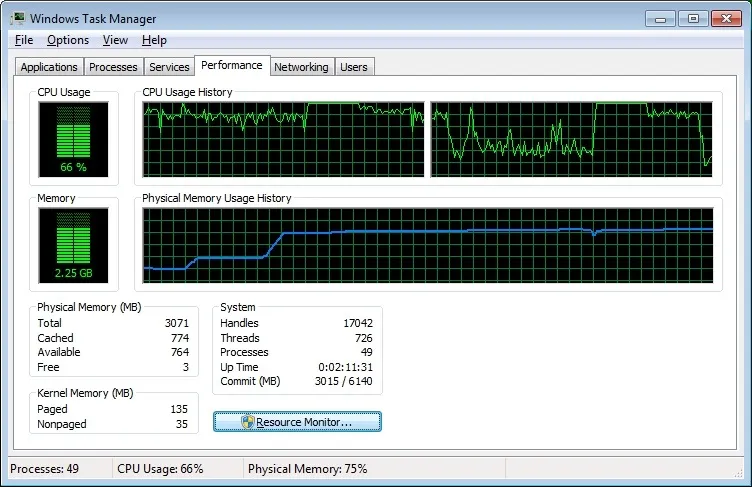Launch Resource Monitor button
The image size is (752, 487).
(x=297, y=422)
